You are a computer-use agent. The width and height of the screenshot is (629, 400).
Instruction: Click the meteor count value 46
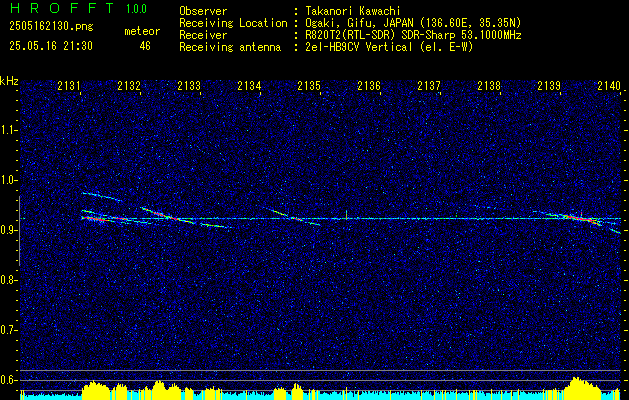click(145, 46)
